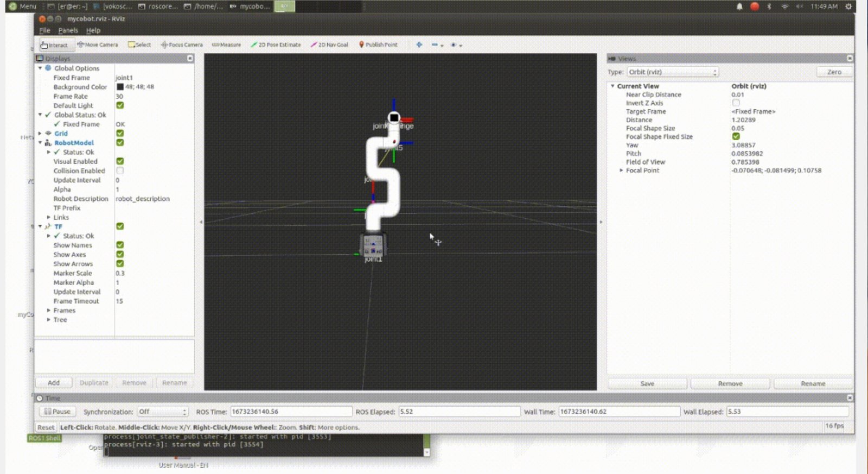Open the system Menu in top bar

tap(22, 7)
